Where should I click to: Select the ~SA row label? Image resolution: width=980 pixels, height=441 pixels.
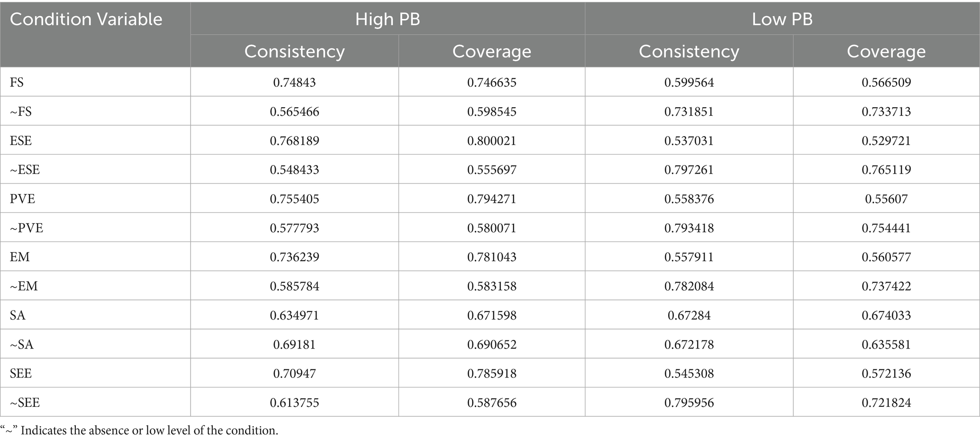(22, 344)
